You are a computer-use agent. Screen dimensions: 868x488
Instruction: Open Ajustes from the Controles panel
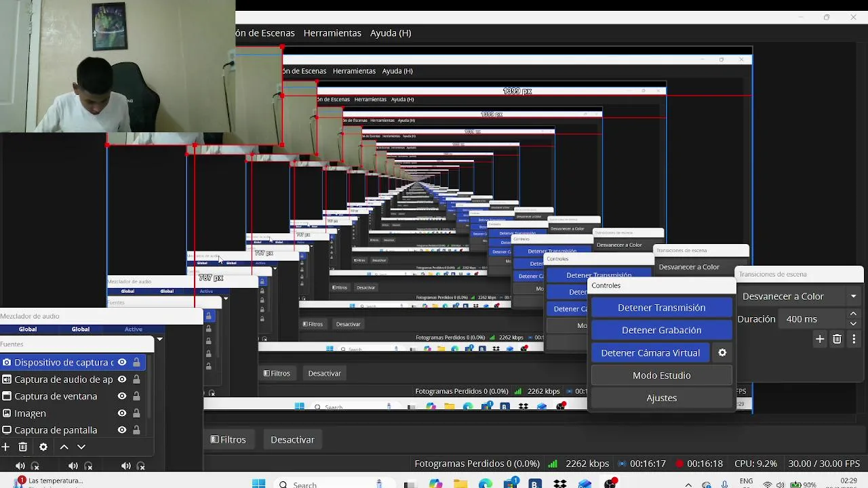662,398
